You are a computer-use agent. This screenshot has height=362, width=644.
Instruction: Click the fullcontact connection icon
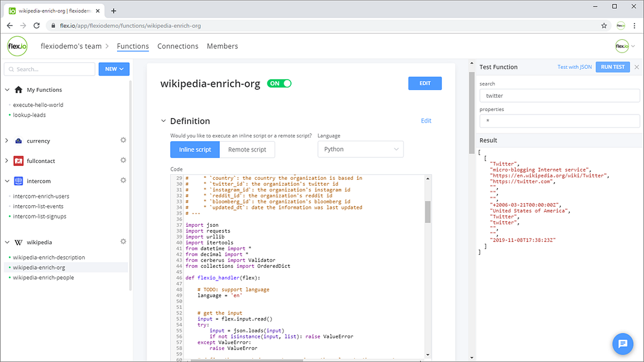(19, 161)
